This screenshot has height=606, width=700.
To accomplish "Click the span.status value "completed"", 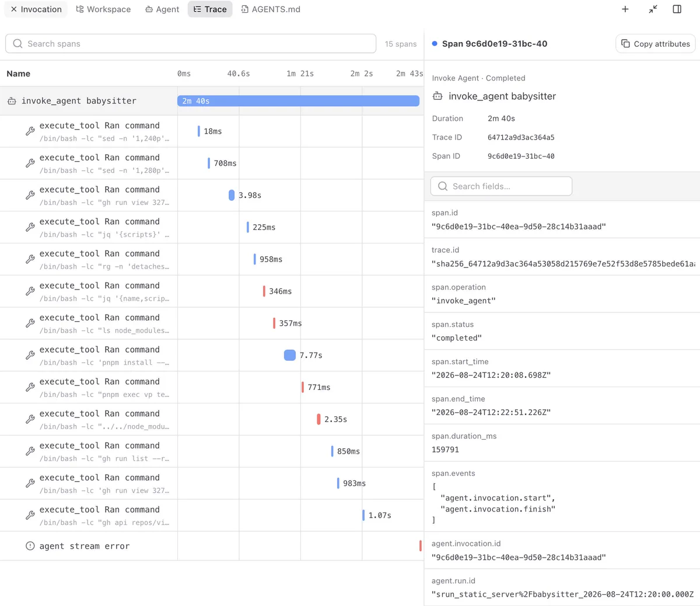I will (457, 338).
